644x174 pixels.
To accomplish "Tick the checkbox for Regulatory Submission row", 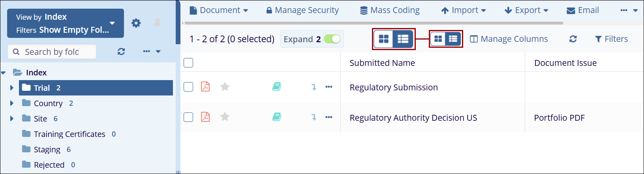I will coord(188,87).
